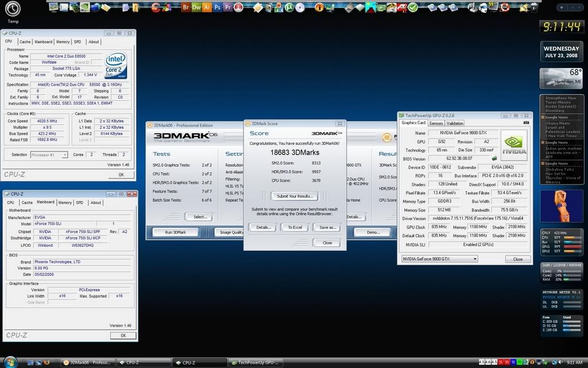Launch Photoshop from the top dock
This screenshot has height=368, width=588.
click(x=217, y=7)
